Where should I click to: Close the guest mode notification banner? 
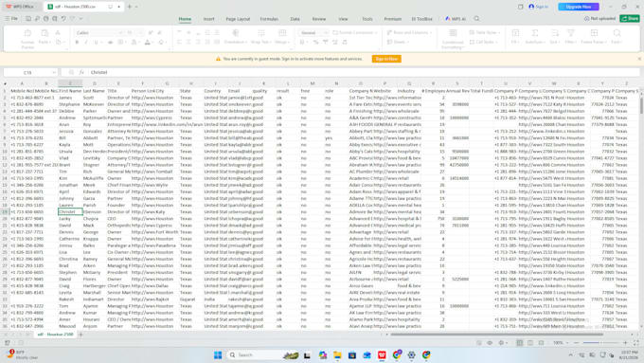click(x=639, y=59)
